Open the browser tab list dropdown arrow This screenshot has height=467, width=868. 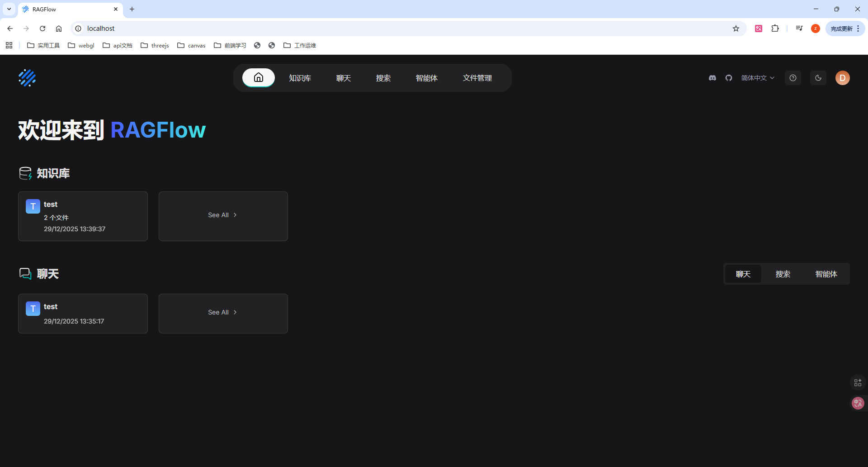pos(9,9)
